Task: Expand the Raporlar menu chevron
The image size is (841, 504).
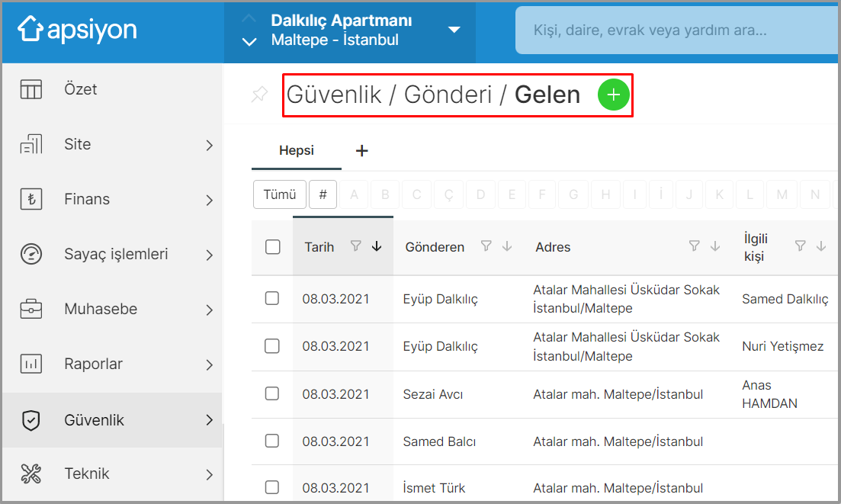Action: coord(209,365)
